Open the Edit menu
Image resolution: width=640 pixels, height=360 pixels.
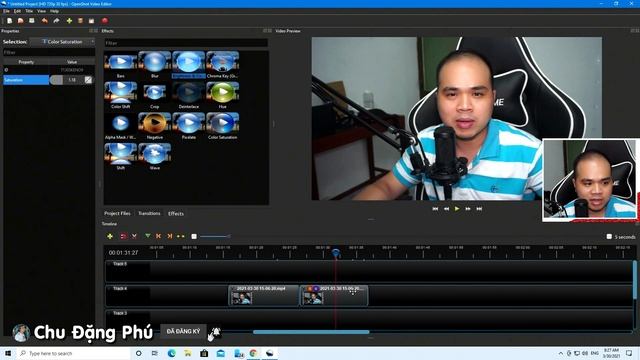[x=17, y=11]
